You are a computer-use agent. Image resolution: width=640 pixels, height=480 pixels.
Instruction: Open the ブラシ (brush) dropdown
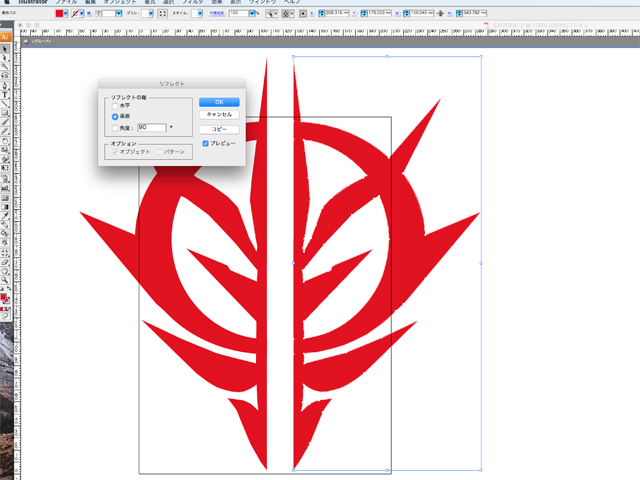point(151,13)
